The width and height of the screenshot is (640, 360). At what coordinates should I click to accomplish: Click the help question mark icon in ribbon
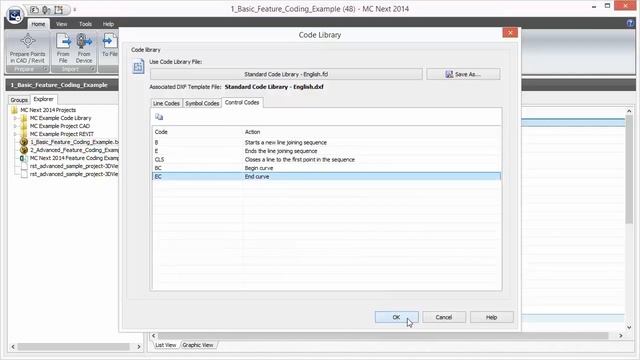tap(631, 23)
